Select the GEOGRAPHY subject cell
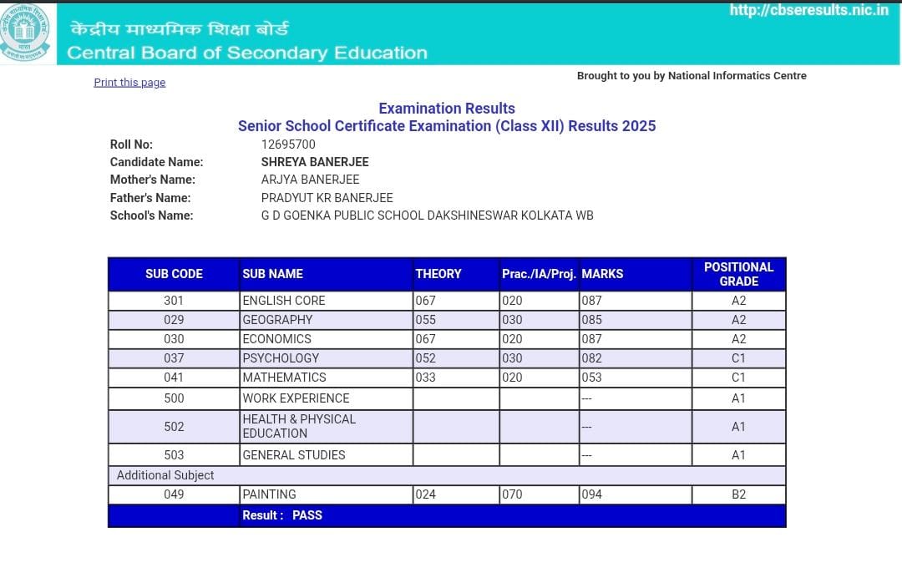 tap(277, 320)
